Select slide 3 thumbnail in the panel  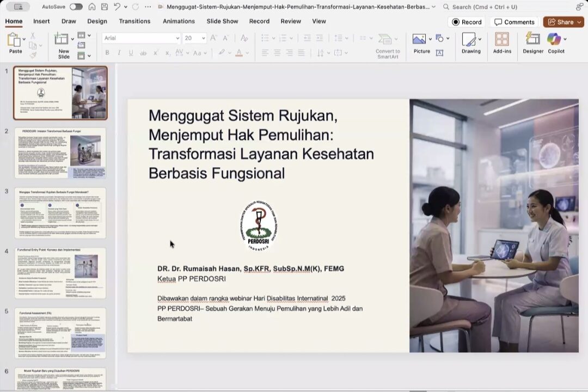click(60, 213)
